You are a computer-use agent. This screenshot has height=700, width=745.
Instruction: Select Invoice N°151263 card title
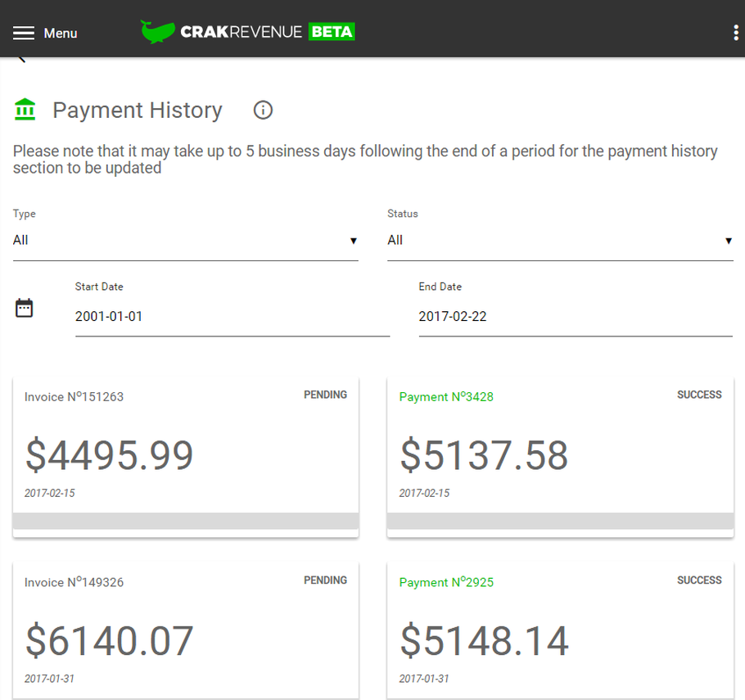pos(74,397)
